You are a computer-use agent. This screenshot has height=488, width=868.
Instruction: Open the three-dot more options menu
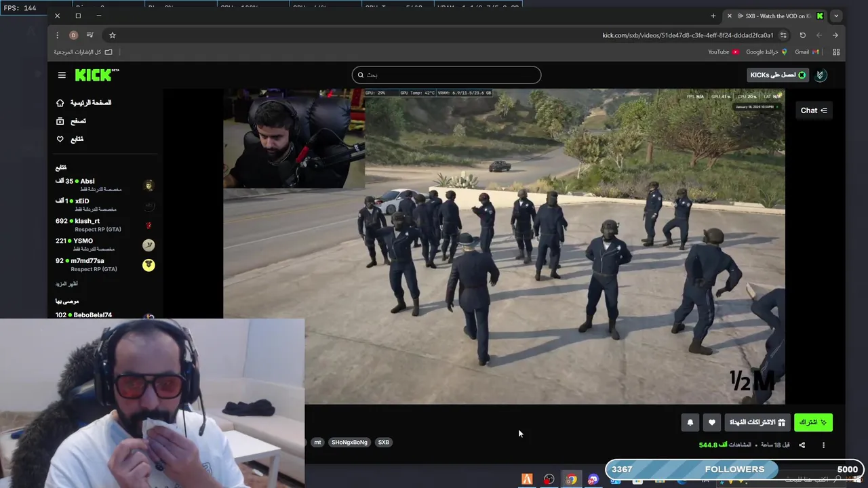click(x=823, y=445)
